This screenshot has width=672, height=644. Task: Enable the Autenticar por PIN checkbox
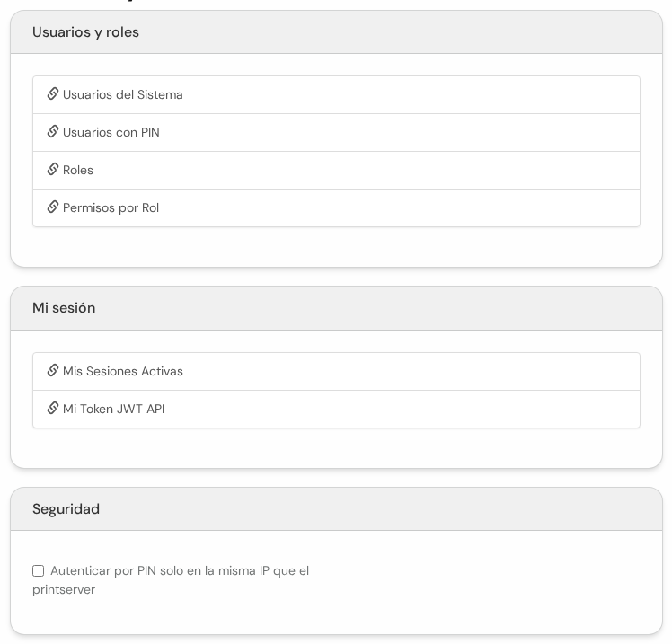tap(38, 570)
